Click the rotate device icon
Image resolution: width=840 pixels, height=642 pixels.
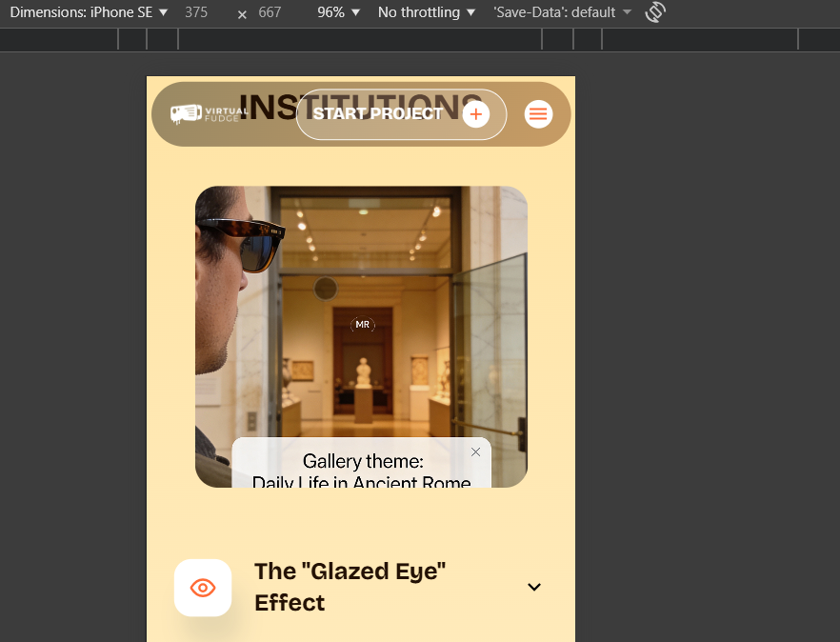655,11
